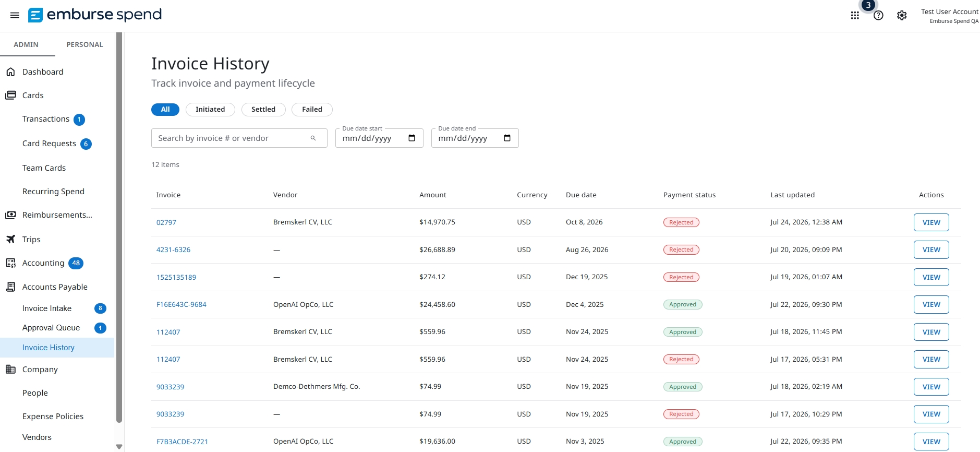Go to Team Cards

point(44,168)
